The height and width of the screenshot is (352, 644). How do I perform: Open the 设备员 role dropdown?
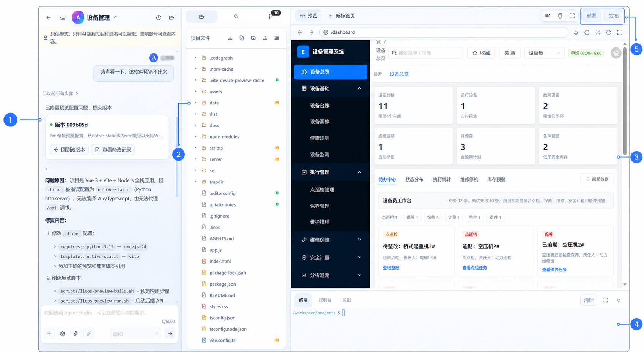pyautogui.click(x=544, y=53)
